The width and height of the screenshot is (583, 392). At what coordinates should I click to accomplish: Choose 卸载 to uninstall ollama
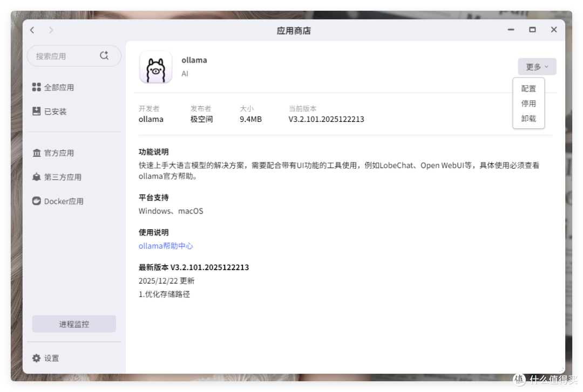528,119
